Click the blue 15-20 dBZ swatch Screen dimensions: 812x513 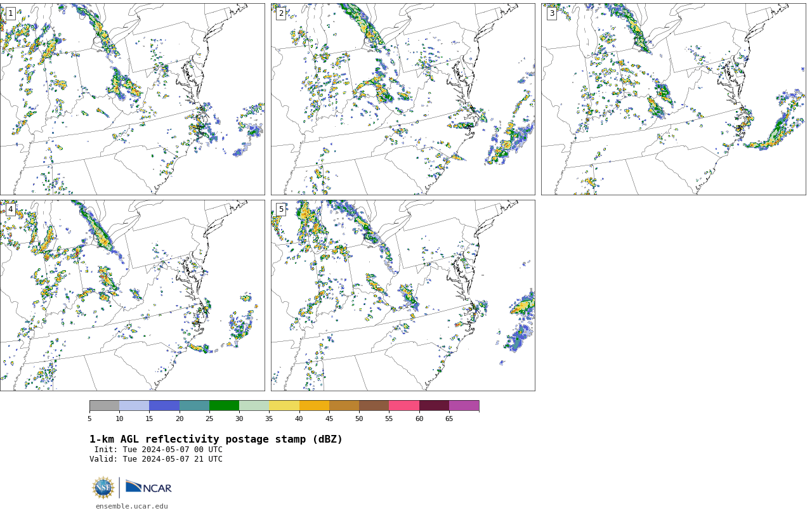tap(164, 406)
